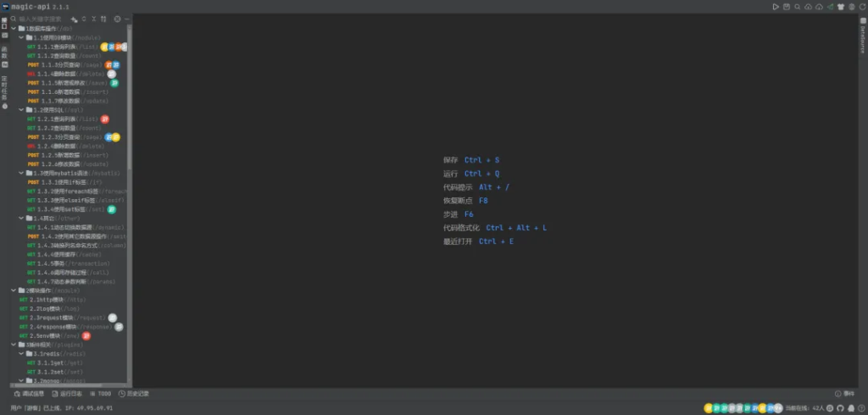
Task: Click the green paper-plane push icon
Action: tap(831, 7)
